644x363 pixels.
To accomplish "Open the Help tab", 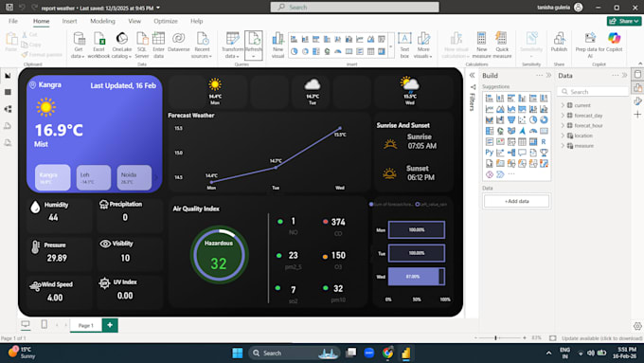I will [x=196, y=21].
